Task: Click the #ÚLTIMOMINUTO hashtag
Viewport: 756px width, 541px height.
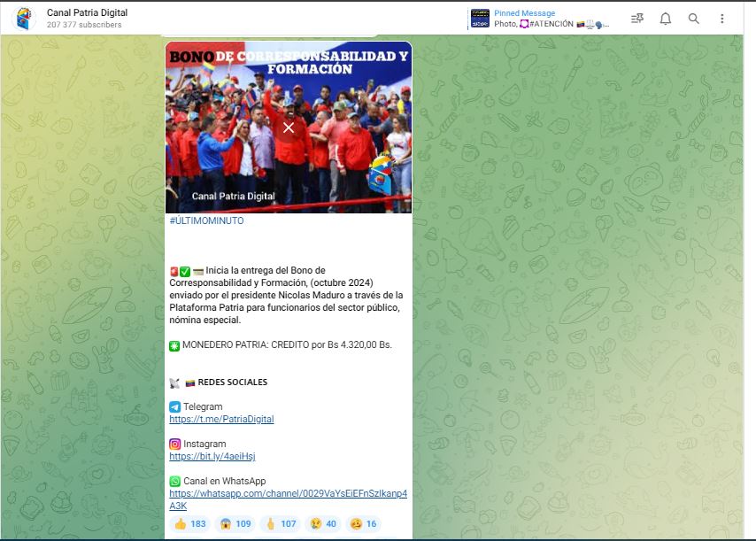Action: 206,220
